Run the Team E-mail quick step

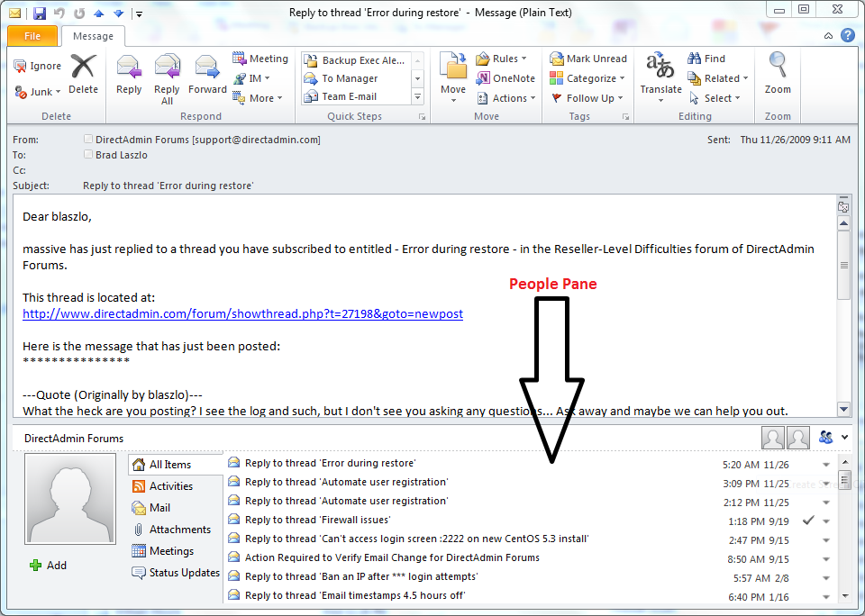357,96
